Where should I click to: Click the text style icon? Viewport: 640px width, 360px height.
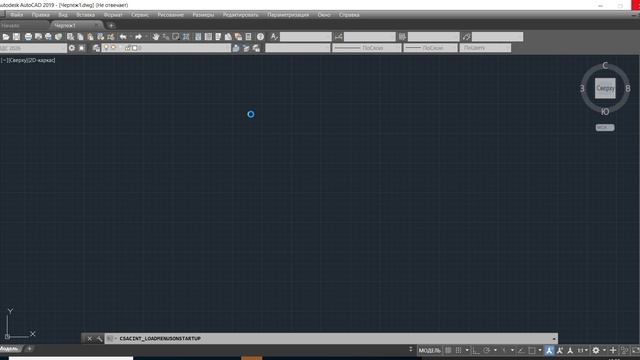tap(274, 37)
